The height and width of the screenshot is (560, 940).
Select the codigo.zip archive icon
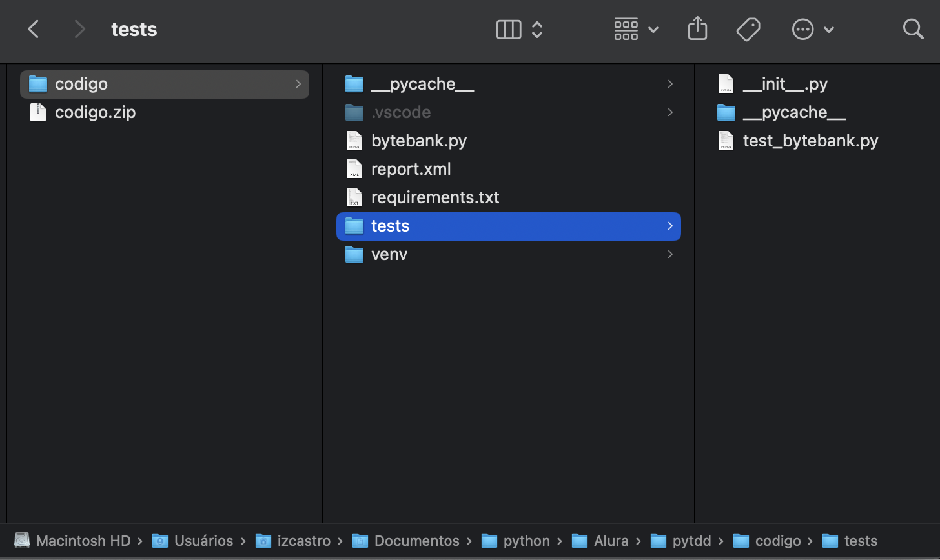(x=39, y=112)
